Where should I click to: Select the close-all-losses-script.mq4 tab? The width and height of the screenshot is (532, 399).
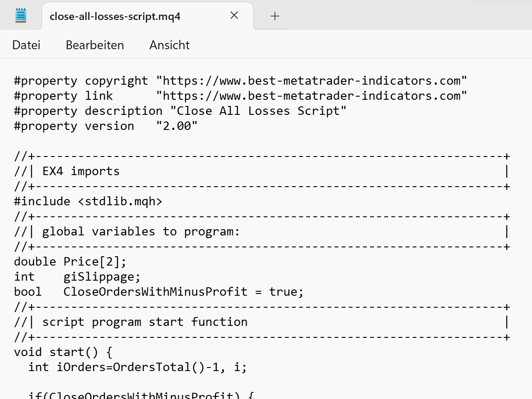(x=115, y=16)
